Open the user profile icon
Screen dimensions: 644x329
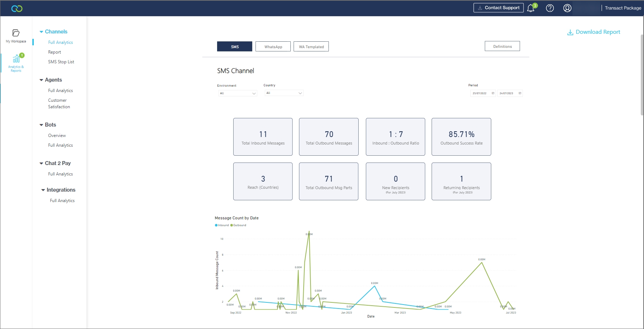tap(567, 8)
